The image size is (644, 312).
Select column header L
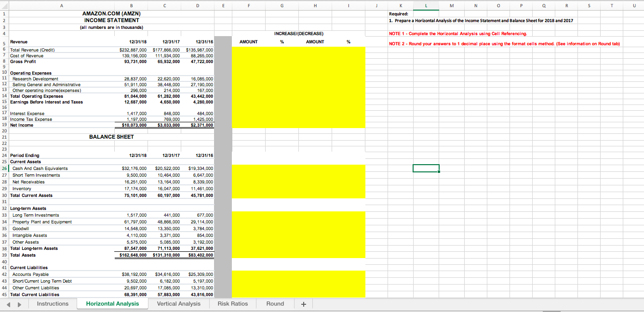pyautogui.click(x=426, y=5)
